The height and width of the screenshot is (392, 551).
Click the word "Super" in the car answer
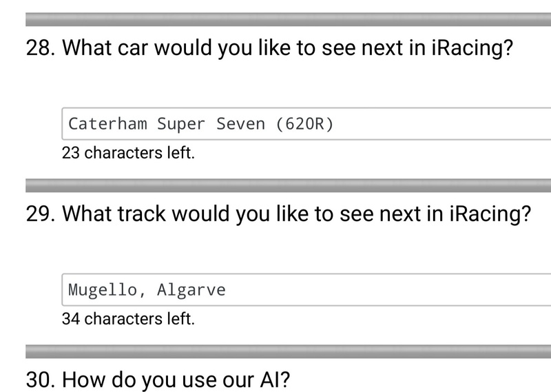(x=181, y=124)
